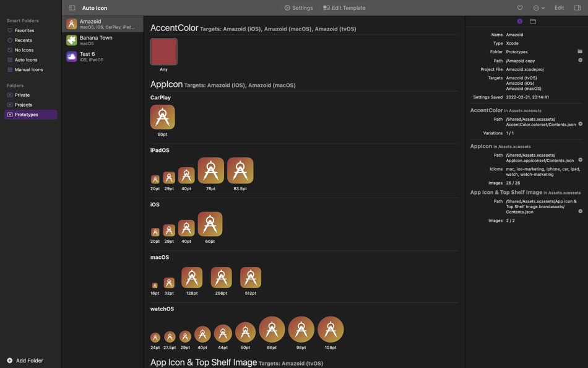Select the macOS 128pt icon
Screen dimensions: 588x368
coord(192,278)
